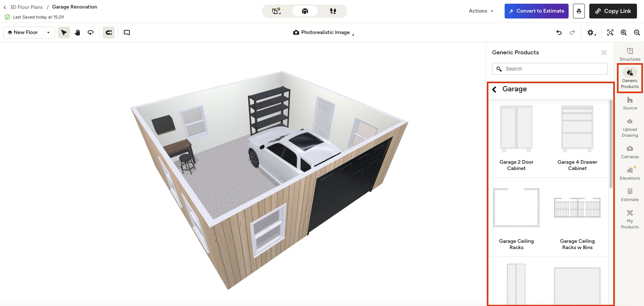Click the Garage category heading
644x306 pixels.
pos(515,89)
